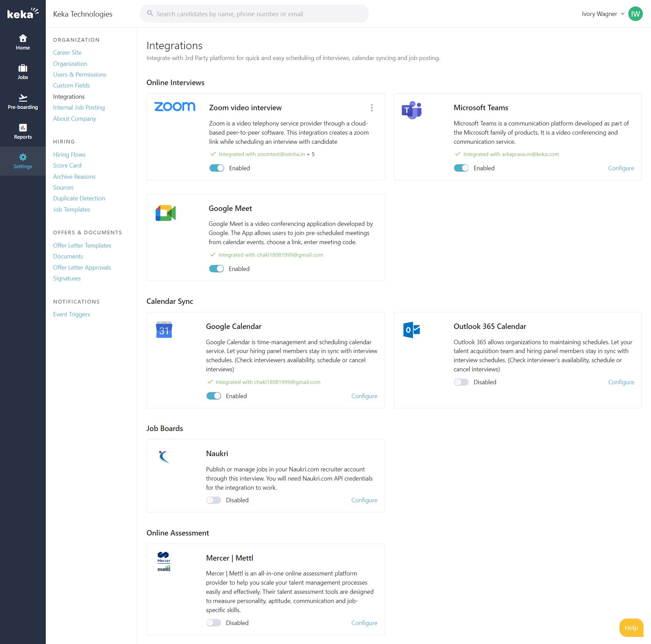Screen dimensions: 651x644
Task: Open Career Site settings
Action: point(67,53)
